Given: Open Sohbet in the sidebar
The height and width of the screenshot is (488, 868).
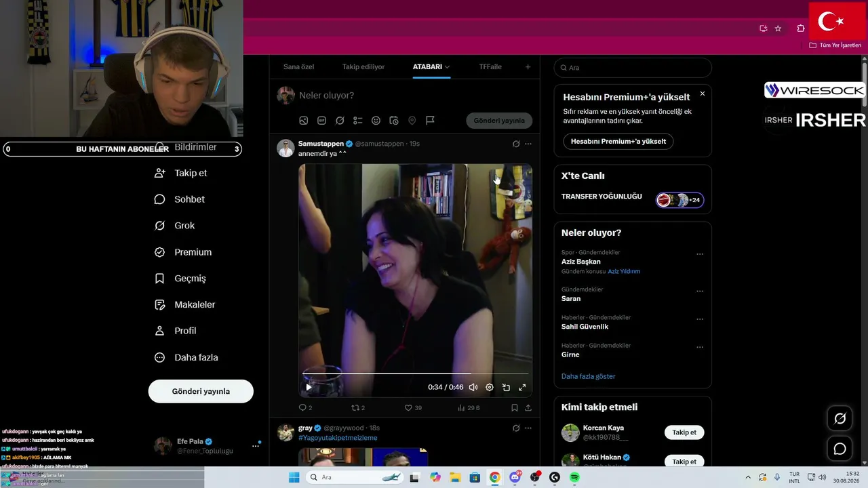Looking at the screenshot, I should [180, 199].
